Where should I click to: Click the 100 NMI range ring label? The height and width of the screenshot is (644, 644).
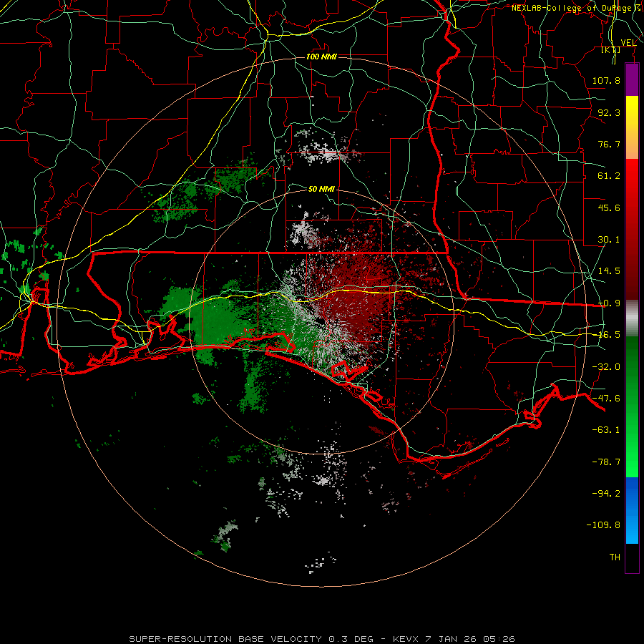[321, 57]
